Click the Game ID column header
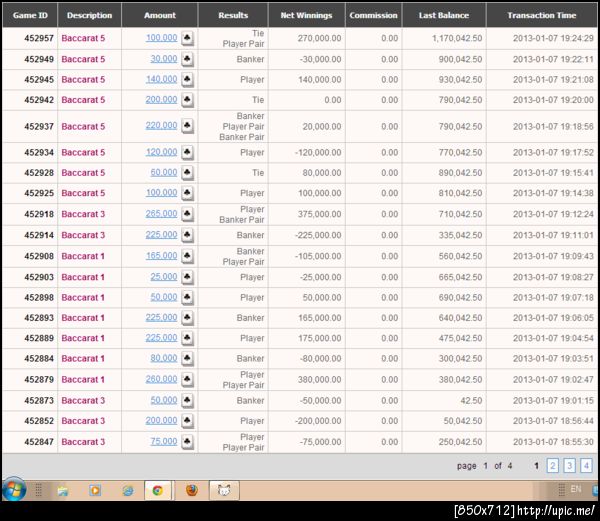This screenshot has width=600, height=521. (x=30, y=15)
